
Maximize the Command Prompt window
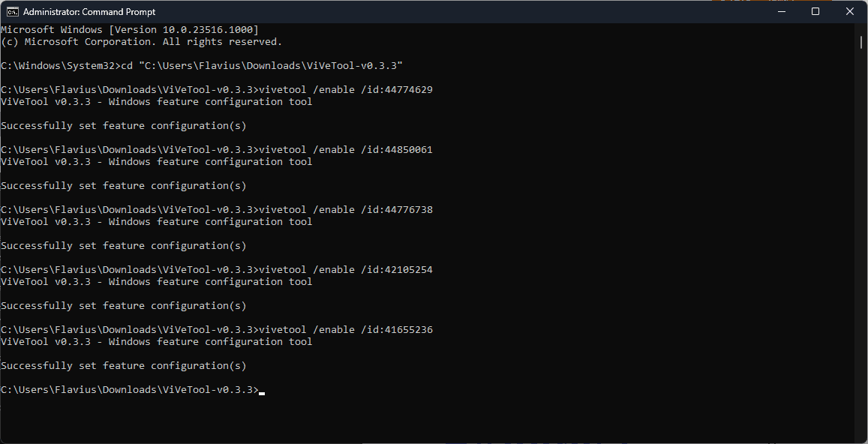pyautogui.click(x=815, y=12)
